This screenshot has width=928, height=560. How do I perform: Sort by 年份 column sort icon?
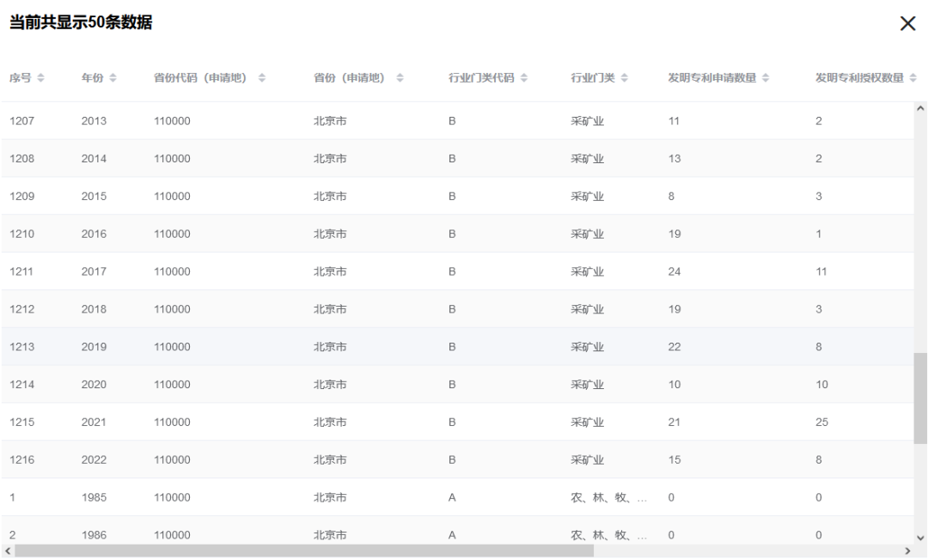pyautogui.click(x=113, y=78)
